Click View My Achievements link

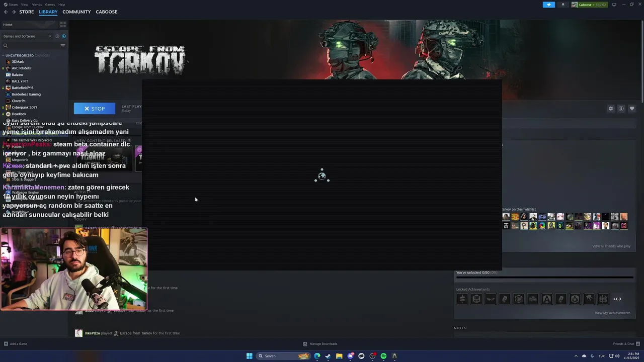(x=612, y=313)
